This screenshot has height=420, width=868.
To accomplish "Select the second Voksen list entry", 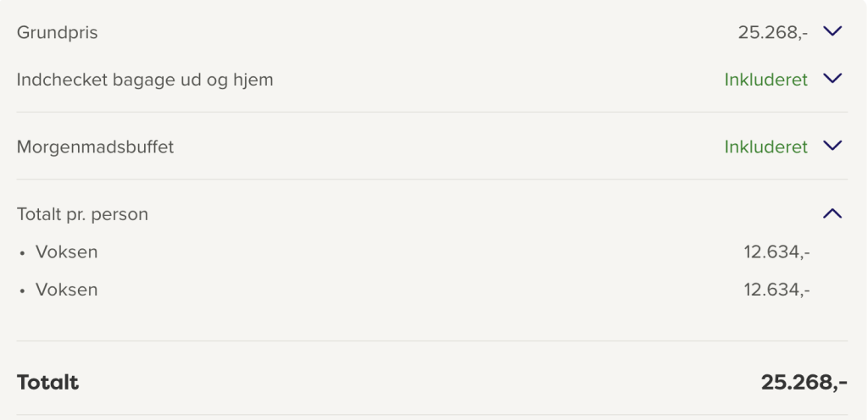I will [x=66, y=290].
